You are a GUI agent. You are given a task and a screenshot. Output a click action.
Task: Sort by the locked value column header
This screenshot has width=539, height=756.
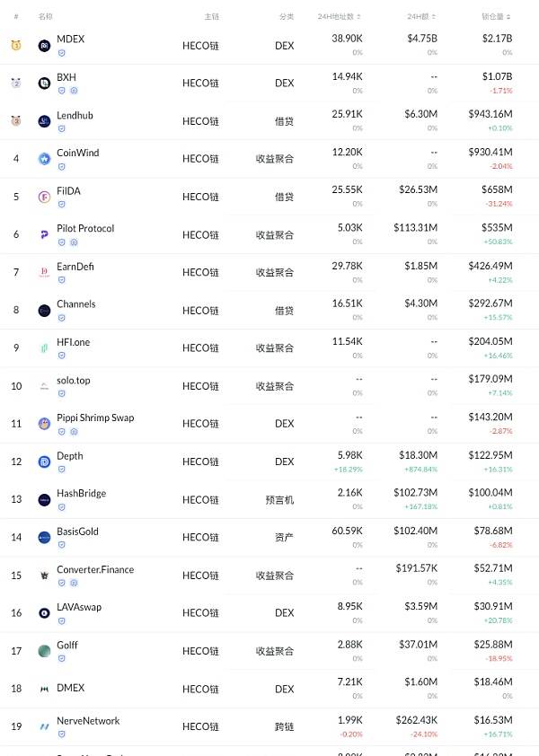click(x=496, y=16)
